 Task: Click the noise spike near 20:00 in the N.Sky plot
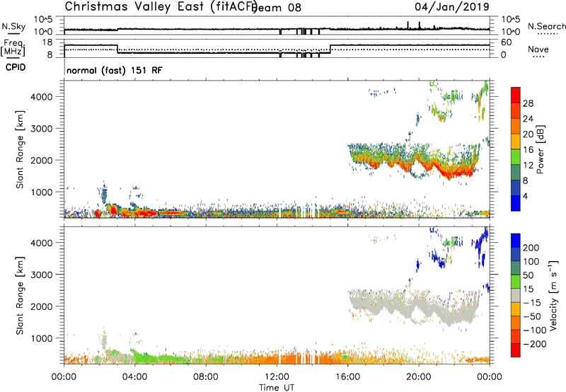tap(419, 25)
